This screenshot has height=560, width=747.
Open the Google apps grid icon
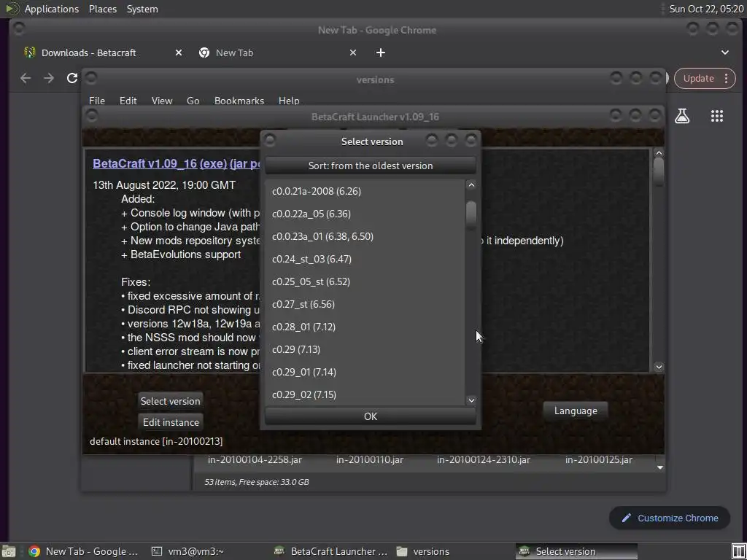[x=716, y=116]
